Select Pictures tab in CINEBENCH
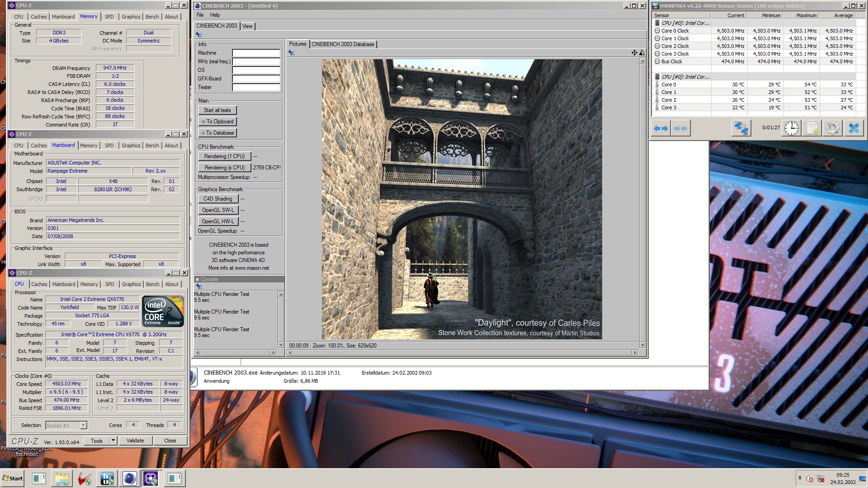868x488 pixels. (x=297, y=44)
